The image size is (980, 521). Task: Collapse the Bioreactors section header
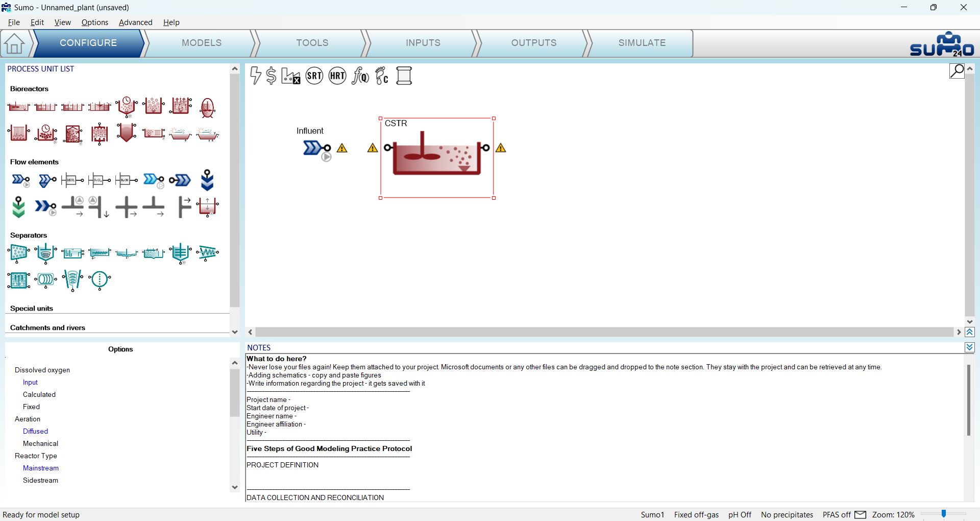[29, 89]
